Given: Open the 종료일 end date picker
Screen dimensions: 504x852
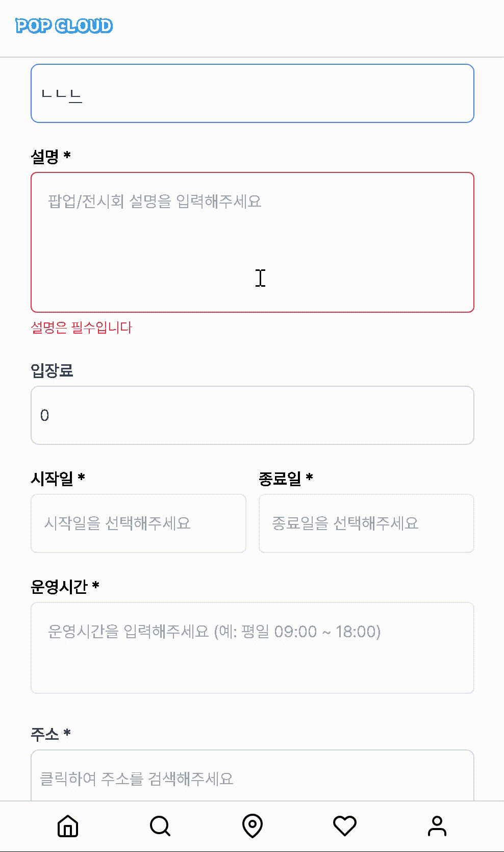Looking at the screenshot, I should 366,523.
